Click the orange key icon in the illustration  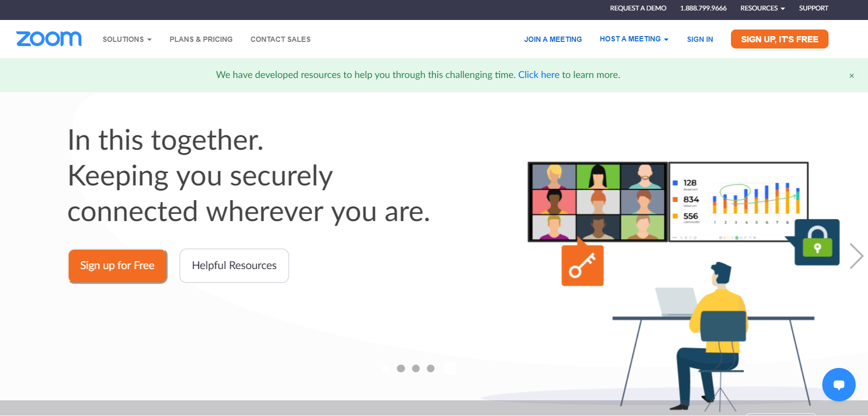(582, 265)
